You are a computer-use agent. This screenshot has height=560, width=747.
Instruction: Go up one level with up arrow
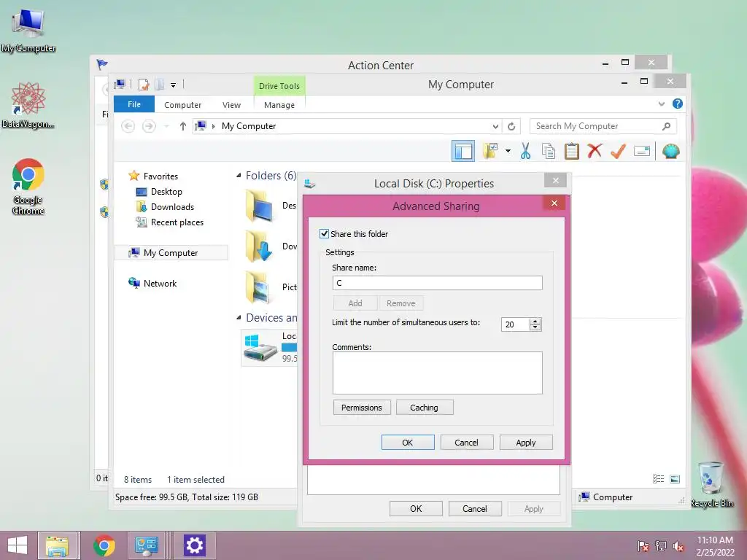[182, 126]
